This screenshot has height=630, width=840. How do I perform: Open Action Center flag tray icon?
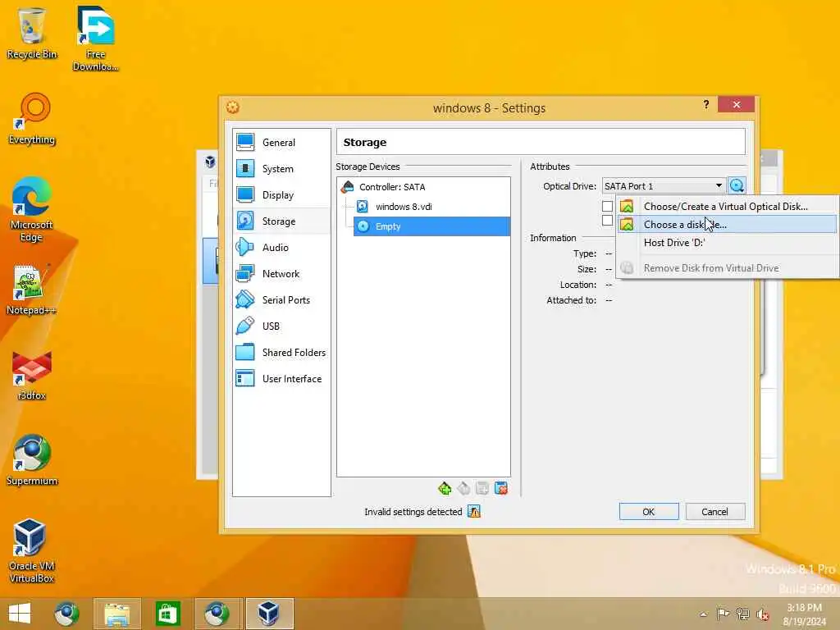(723, 614)
